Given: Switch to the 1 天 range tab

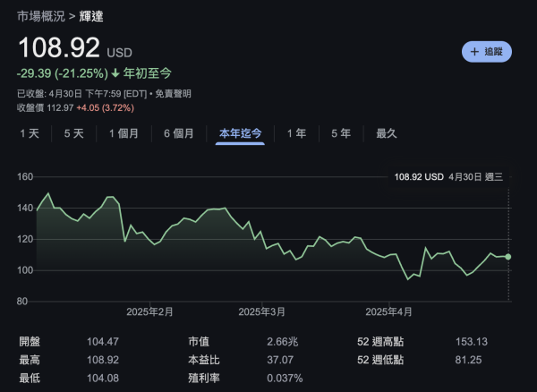Looking at the screenshot, I should click(30, 133).
